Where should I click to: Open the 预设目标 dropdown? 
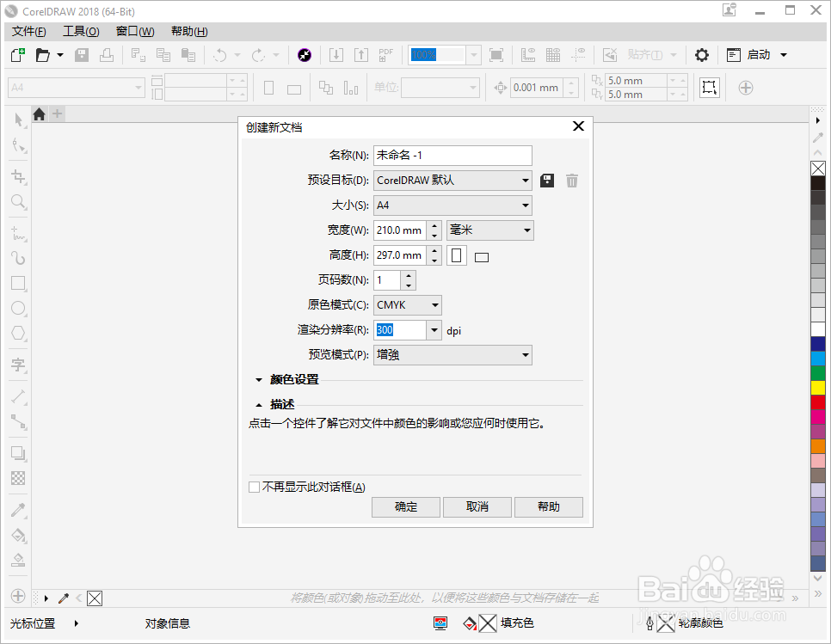[452, 181]
